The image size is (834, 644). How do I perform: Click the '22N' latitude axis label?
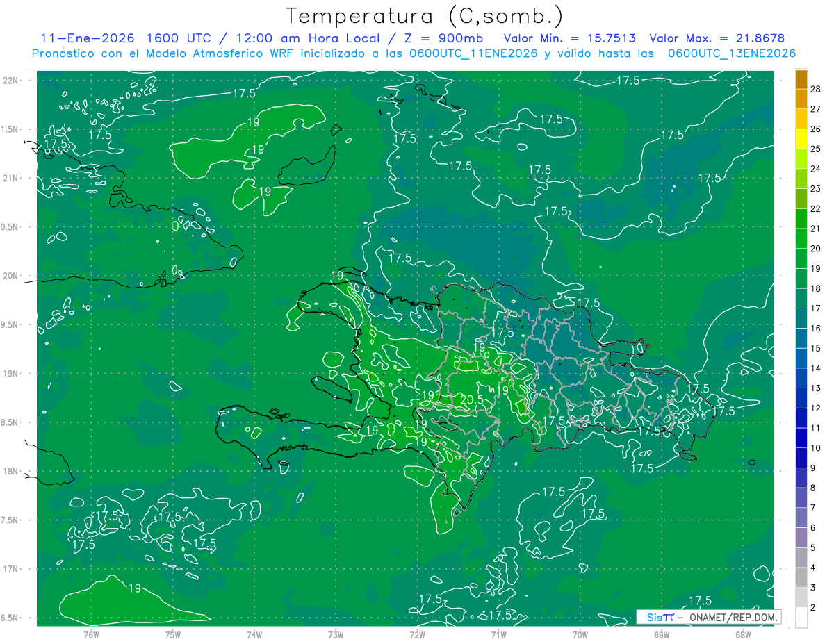tap(12, 81)
